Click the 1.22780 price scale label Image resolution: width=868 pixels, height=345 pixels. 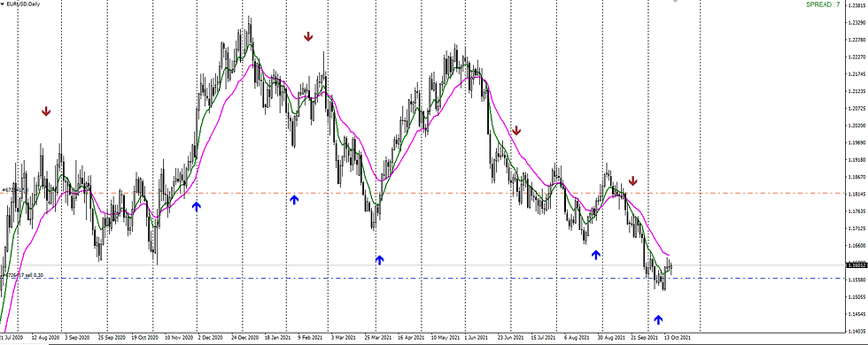(857, 40)
